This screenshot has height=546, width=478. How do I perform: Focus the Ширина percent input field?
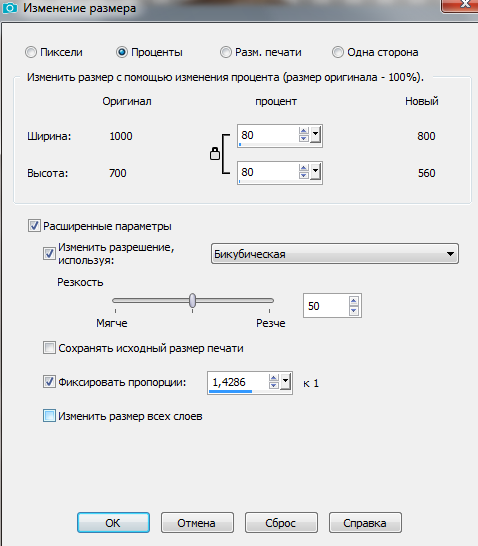(268, 135)
